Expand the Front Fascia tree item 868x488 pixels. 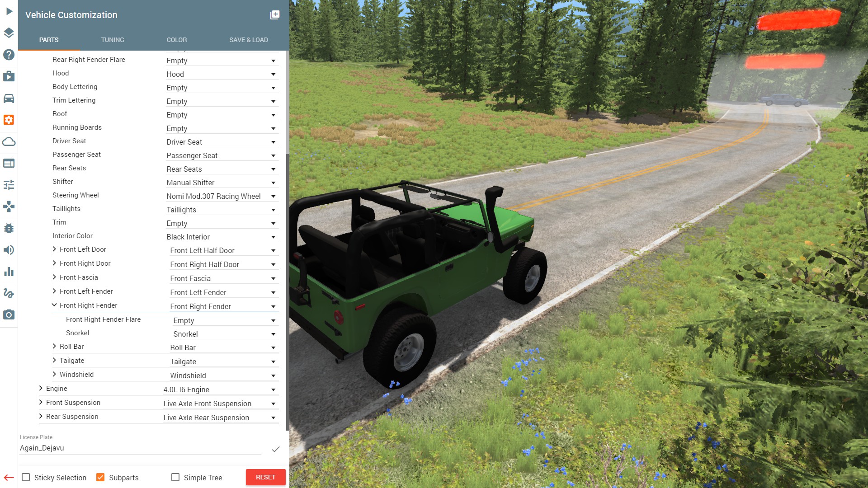[54, 277]
